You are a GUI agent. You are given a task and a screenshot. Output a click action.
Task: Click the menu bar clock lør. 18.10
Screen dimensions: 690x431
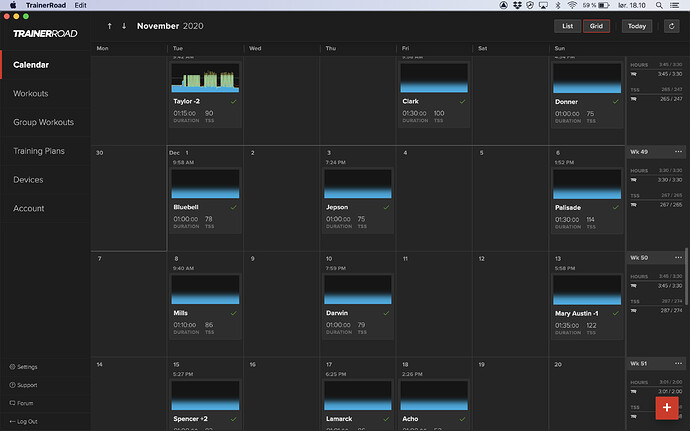tap(631, 5)
